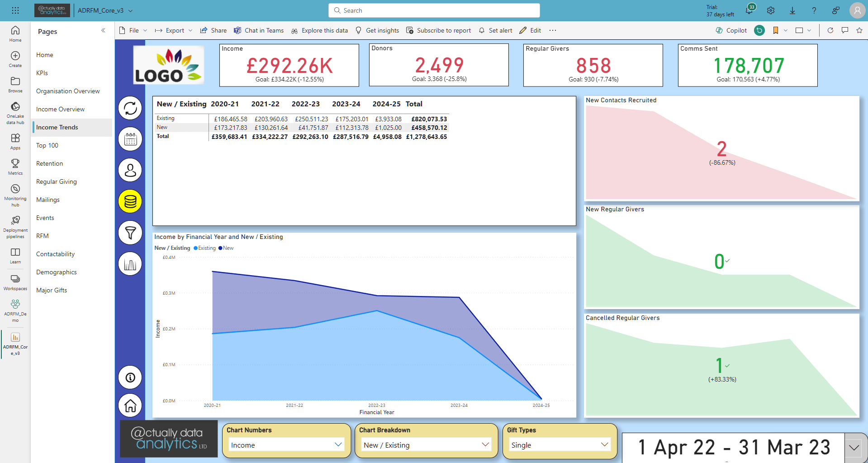
Task: Click the house icon in report sidebar
Action: pyautogui.click(x=130, y=406)
